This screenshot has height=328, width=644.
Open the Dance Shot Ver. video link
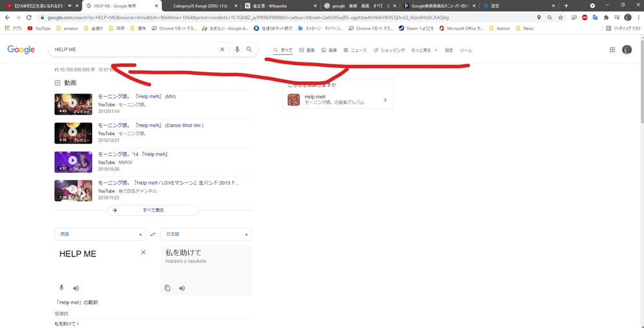[150, 125]
